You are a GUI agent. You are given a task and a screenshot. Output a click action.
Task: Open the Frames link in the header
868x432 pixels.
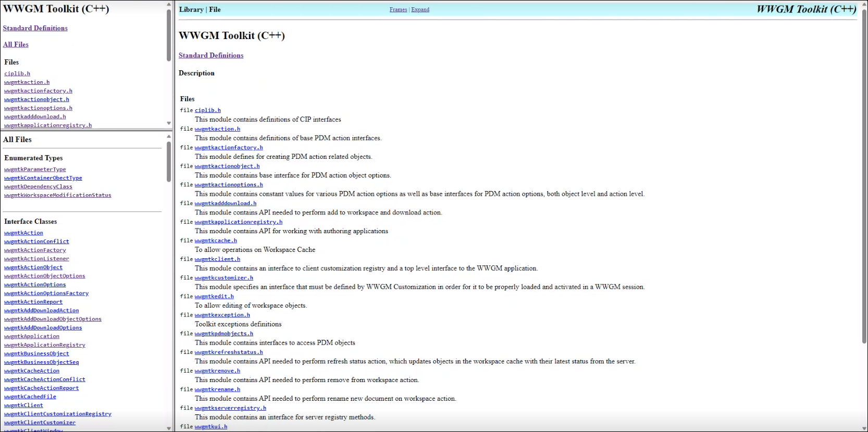pyautogui.click(x=398, y=9)
